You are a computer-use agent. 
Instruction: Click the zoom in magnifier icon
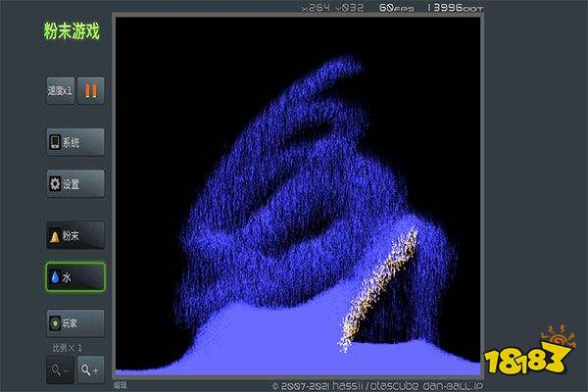90,368
